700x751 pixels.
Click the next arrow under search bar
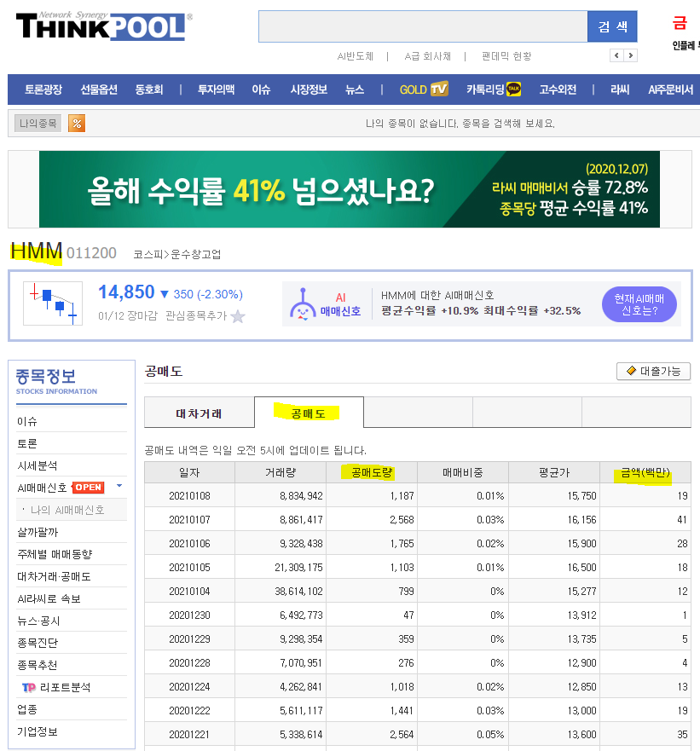[x=631, y=55]
